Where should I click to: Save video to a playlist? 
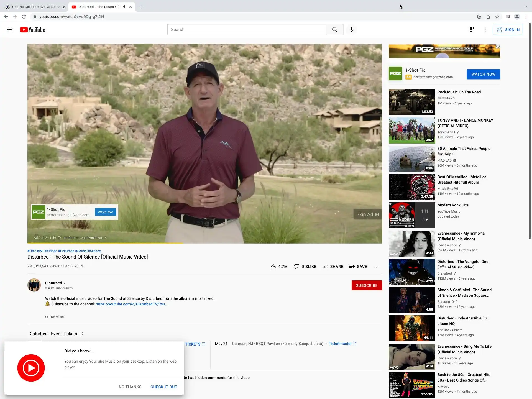click(358, 267)
